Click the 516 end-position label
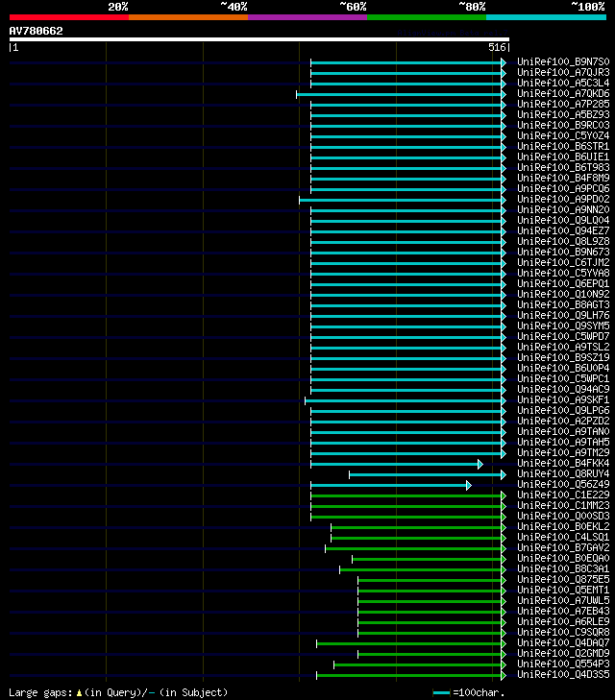Screen dimensions: 615x700 click(497, 47)
